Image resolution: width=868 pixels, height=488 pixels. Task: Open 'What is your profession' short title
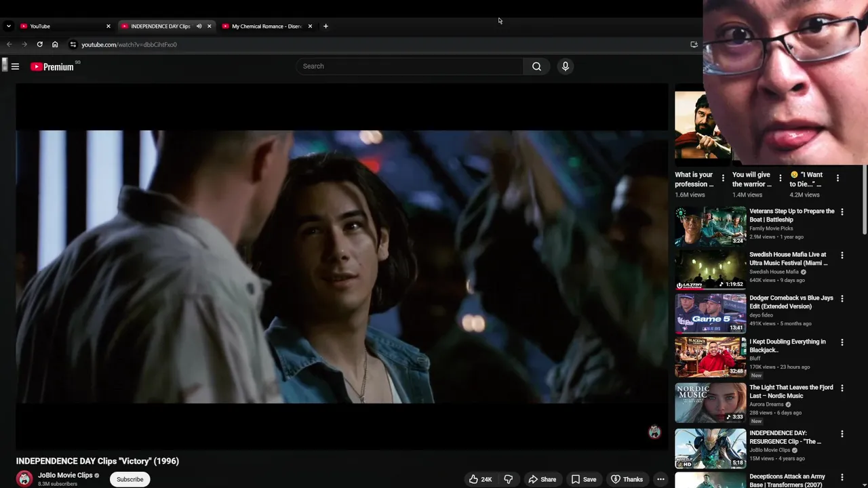(x=694, y=179)
